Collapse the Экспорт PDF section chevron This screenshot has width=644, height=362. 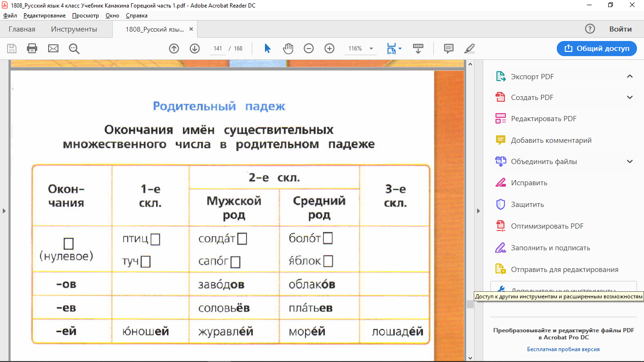pyautogui.click(x=630, y=76)
